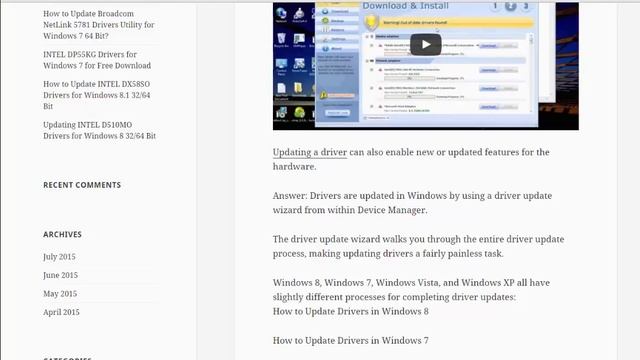
Task: Follow the 'Updating a driver' hyperlink
Action: pos(310,152)
